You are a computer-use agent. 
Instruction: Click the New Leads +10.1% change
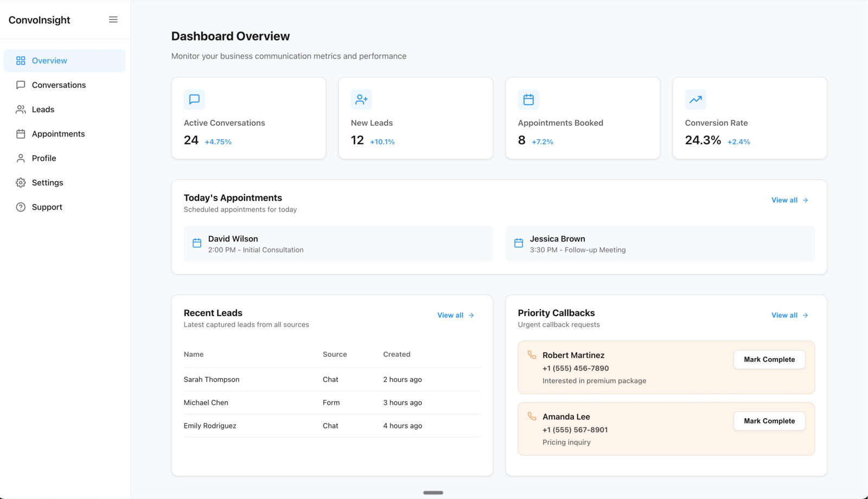pos(382,142)
